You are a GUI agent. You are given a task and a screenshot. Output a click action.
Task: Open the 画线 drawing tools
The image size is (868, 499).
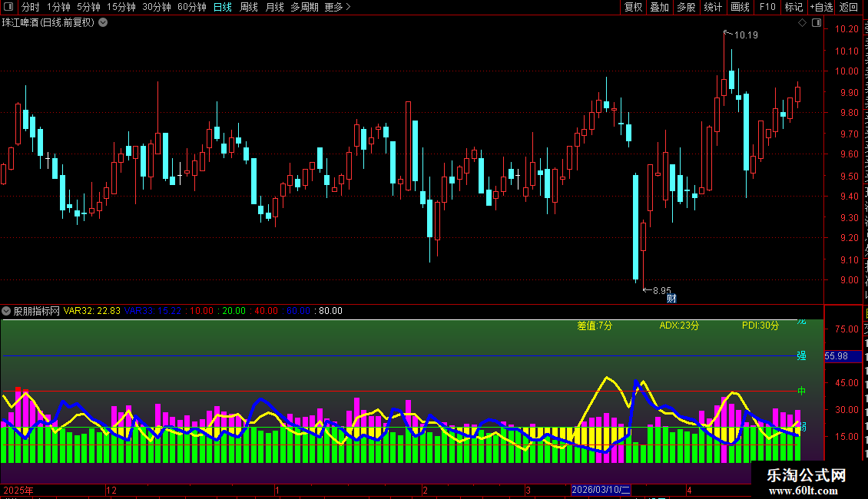(x=740, y=7)
